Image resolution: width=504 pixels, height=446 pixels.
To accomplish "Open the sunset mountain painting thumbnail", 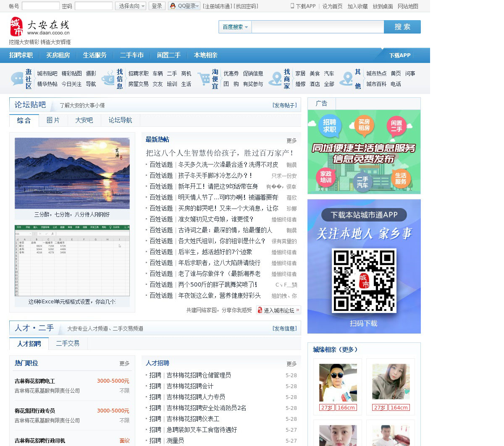I will [72, 173].
